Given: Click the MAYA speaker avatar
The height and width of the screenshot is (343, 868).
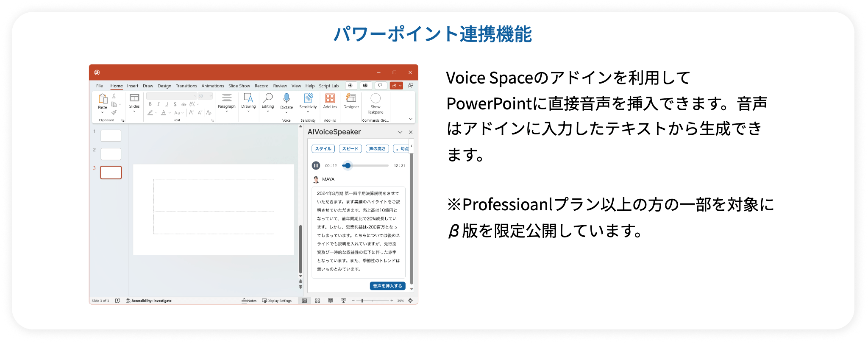Looking at the screenshot, I should tap(316, 179).
